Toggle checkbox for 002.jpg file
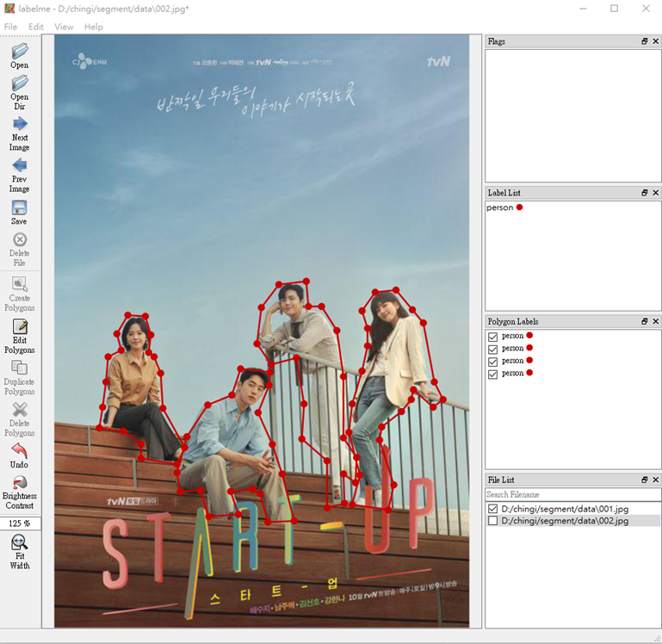Viewport: 662px width, 644px height. click(x=492, y=521)
